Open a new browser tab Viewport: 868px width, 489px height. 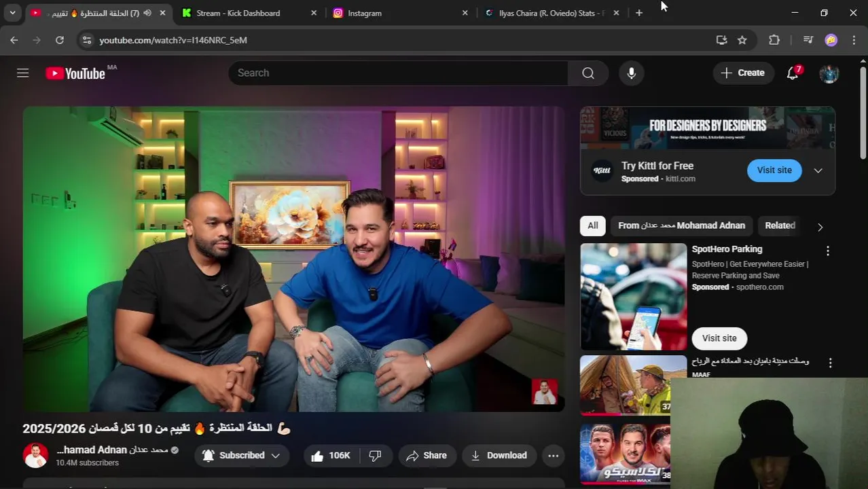tap(639, 13)
